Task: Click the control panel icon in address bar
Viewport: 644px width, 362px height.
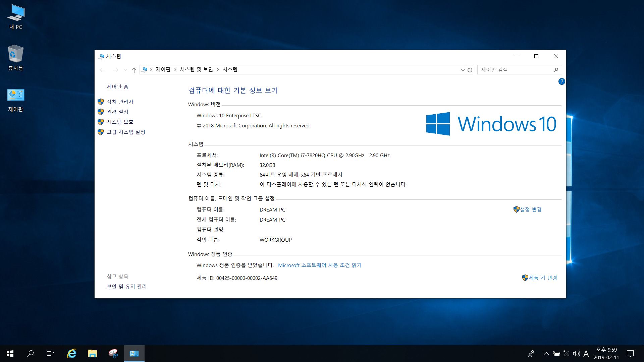Action: coord(145,69)
